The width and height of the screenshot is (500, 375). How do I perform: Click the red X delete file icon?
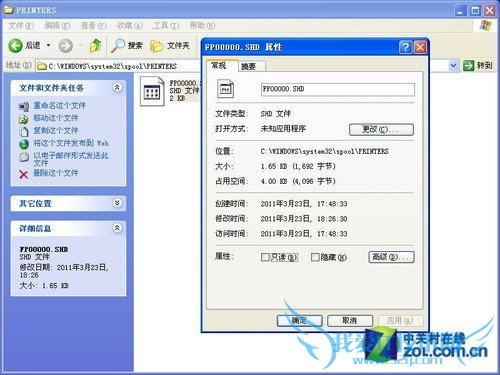point(24,174)
